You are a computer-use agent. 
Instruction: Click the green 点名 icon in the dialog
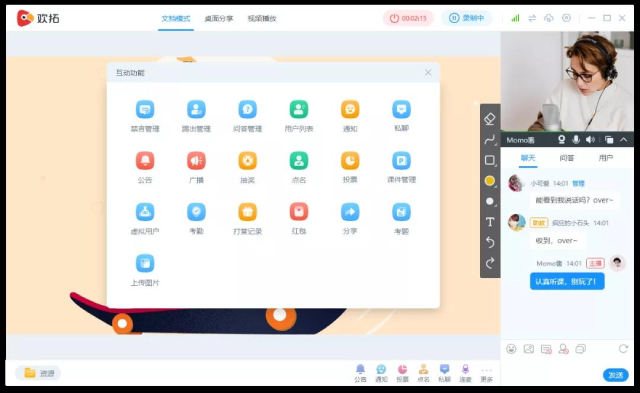(299, 161)
